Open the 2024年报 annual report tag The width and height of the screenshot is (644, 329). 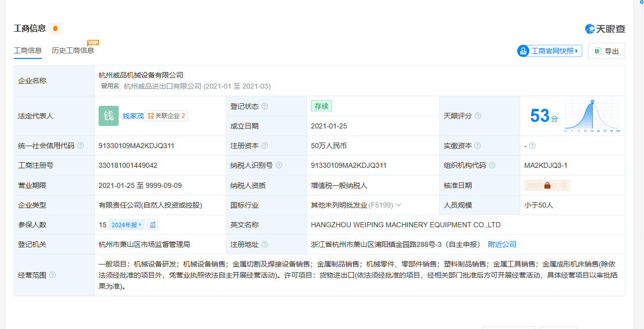[x=127, y=225]
